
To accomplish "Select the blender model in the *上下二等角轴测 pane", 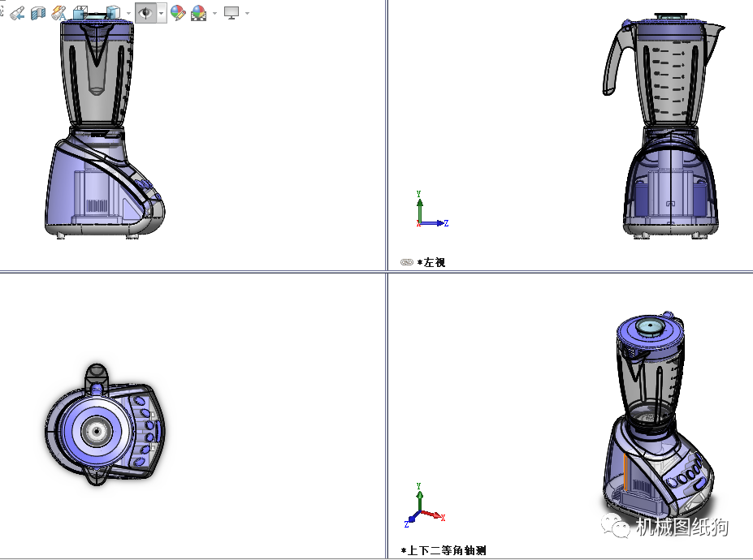I will point(659,415).
